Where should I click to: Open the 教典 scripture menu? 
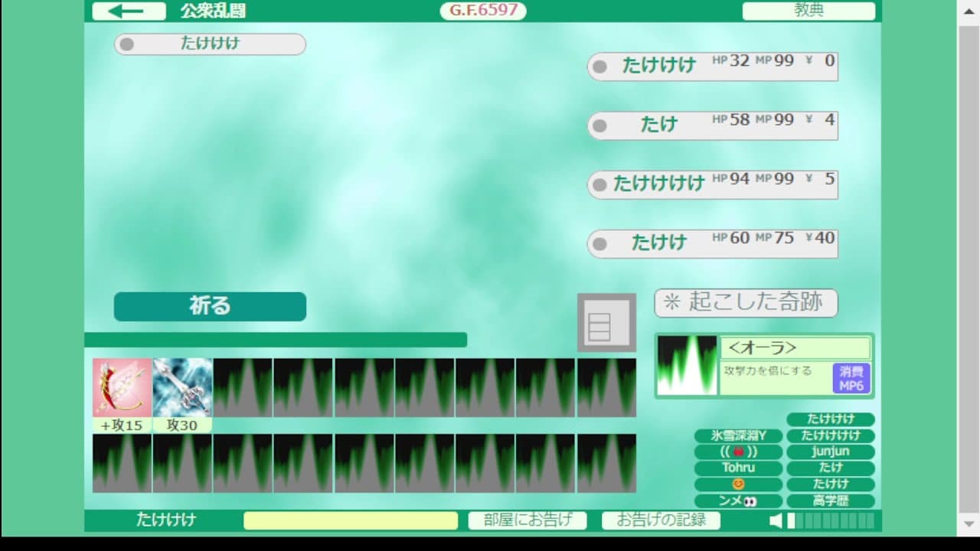[808, 11]
